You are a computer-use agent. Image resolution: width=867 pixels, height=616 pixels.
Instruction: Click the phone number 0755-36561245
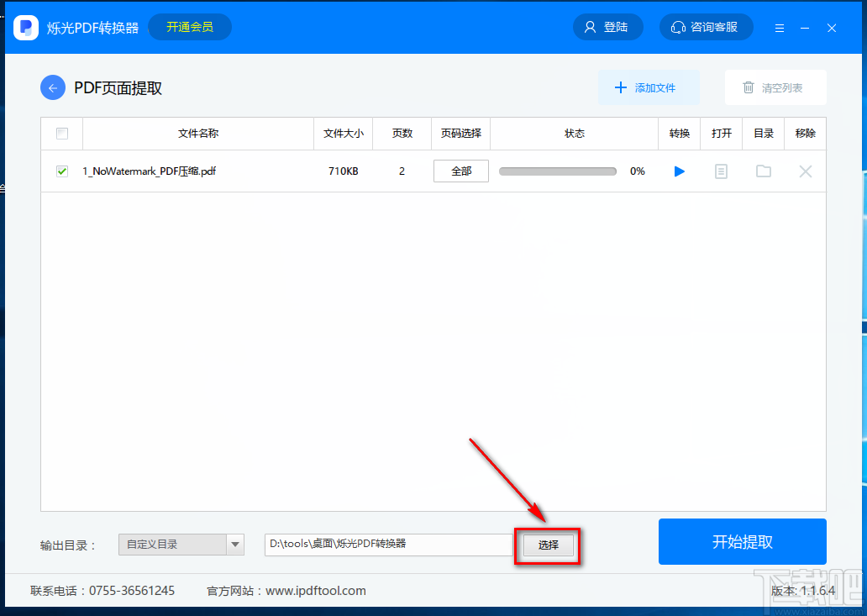coord(132,591)
